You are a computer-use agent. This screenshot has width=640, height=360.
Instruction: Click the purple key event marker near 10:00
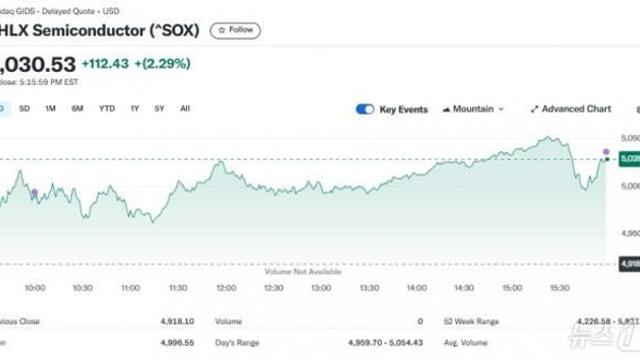(x=35, y=192)
